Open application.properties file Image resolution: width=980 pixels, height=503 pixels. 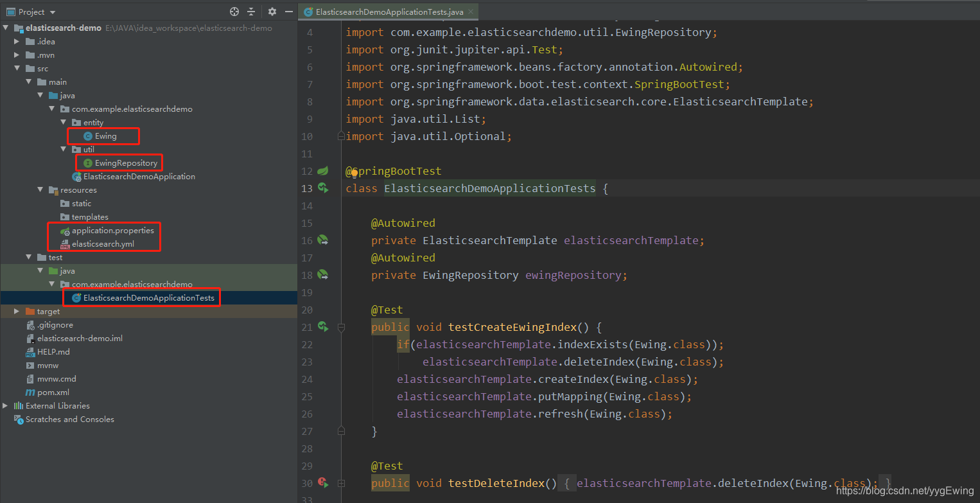112,231
